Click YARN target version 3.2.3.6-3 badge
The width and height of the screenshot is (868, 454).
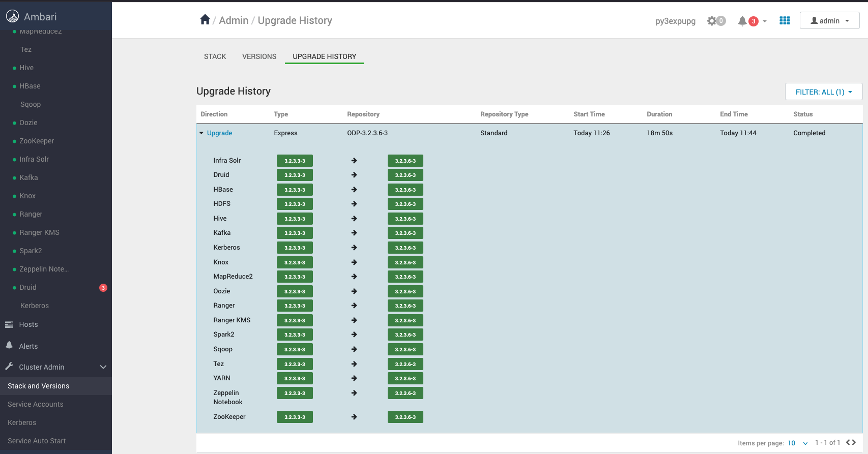tap(406, 378)
